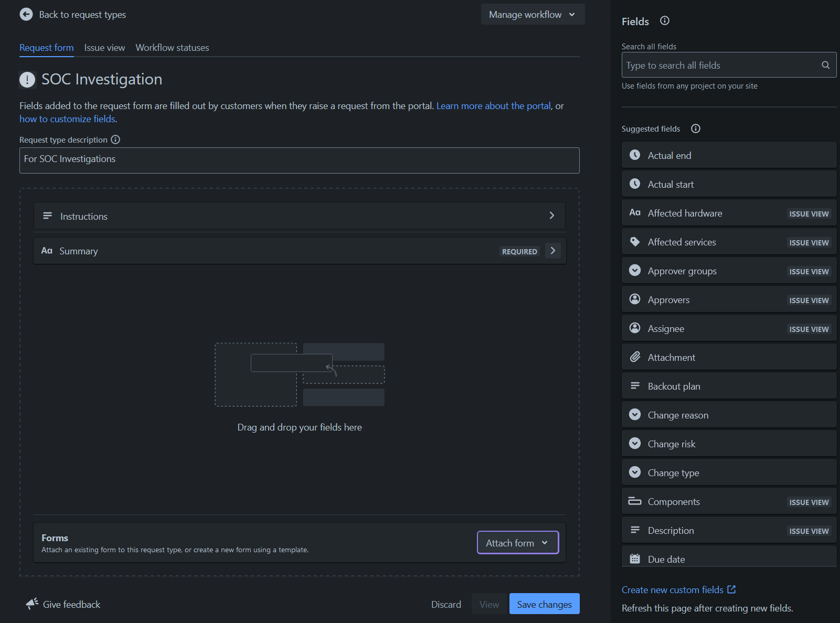Expand the Instructions section
The width and height of the screenshot is (840, 623).
pyautogui.click(x=551, y=216)
